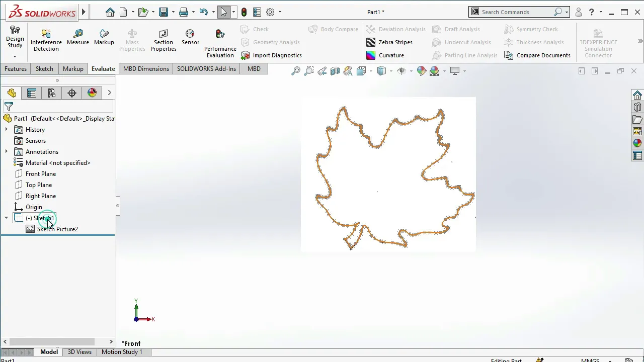
Task: Switch to the 3D Views tab
Action: tap(79, 352)
